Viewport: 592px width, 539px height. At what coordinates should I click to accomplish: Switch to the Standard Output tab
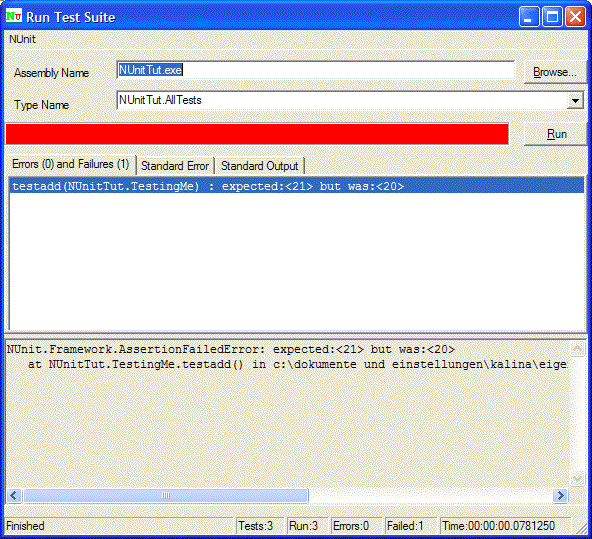[x=259, y=166]
